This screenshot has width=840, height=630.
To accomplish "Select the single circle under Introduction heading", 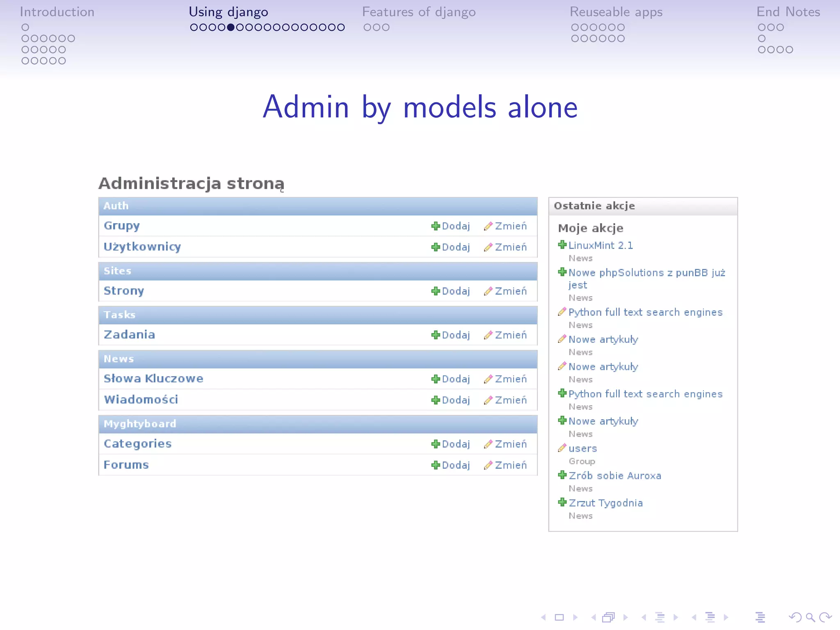I will [25, 27].
